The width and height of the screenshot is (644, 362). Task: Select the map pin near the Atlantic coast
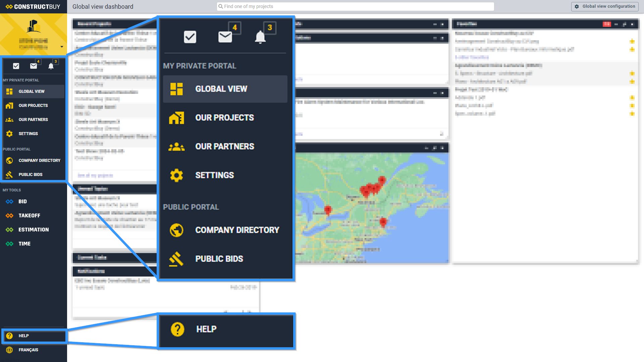pyautogui.click(x=383, y=222)
